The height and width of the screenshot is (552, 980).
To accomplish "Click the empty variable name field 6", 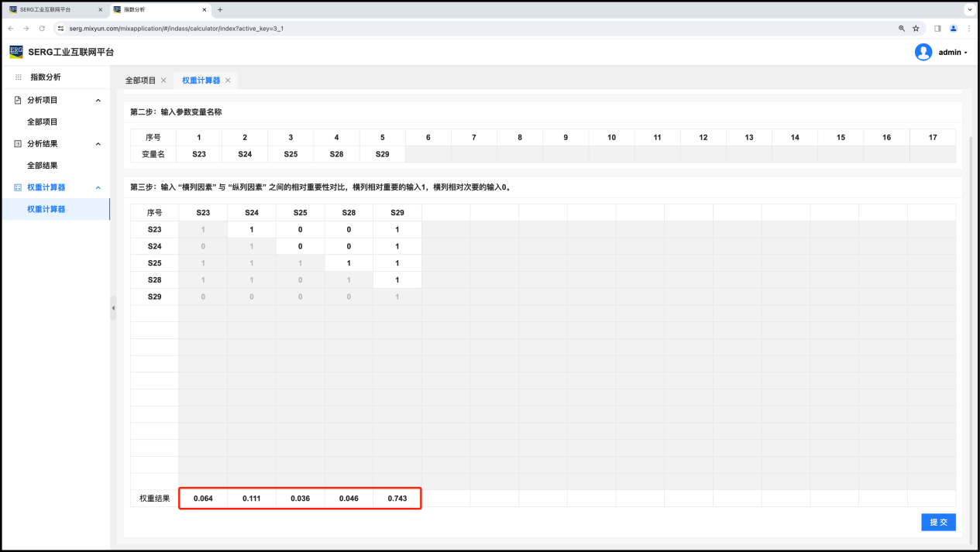I will point(428,154).
